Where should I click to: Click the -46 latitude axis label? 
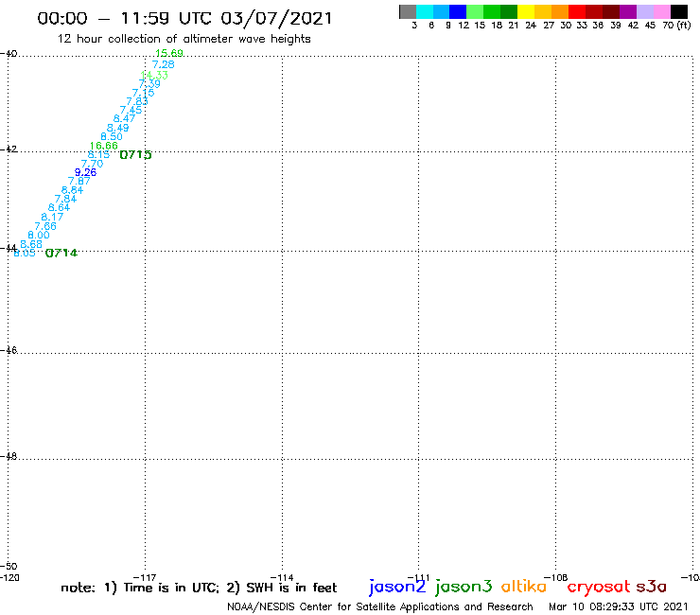[x=9, y=350]
